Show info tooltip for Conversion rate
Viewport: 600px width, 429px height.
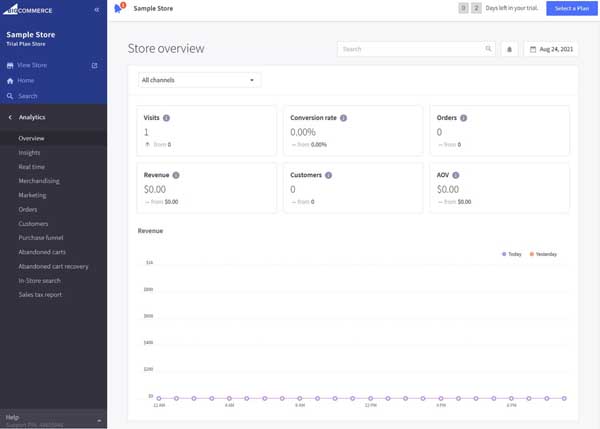pos(343,118)
